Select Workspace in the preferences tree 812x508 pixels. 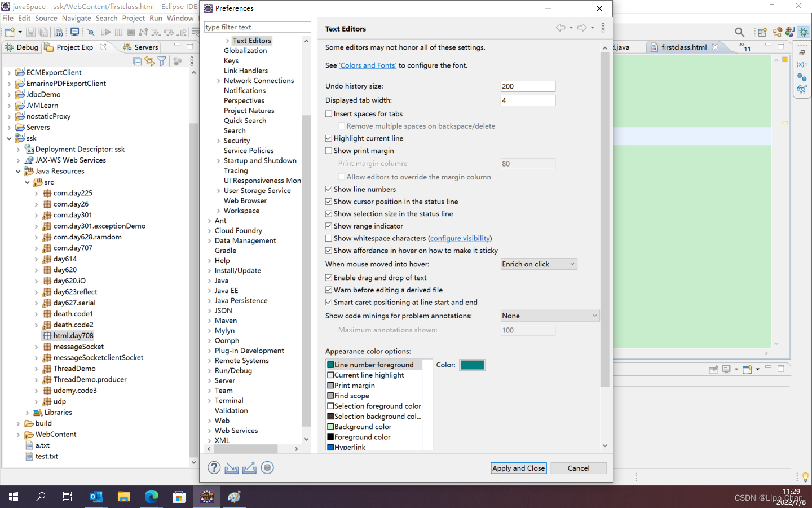tap(241, 211)
